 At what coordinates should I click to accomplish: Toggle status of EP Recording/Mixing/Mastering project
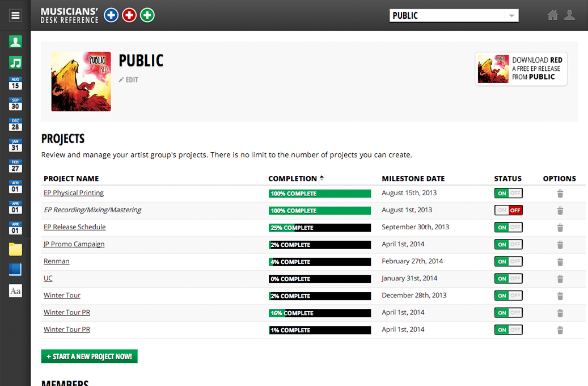pos(508,211)
